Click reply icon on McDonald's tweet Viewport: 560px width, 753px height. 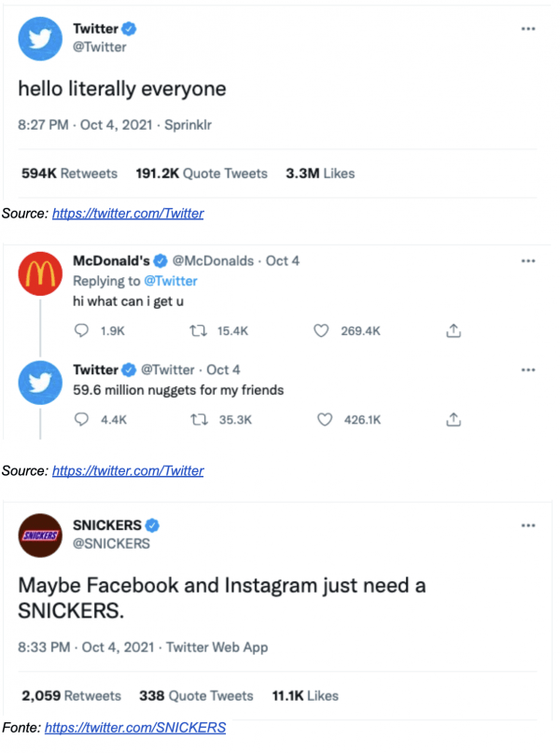(81, 330)
